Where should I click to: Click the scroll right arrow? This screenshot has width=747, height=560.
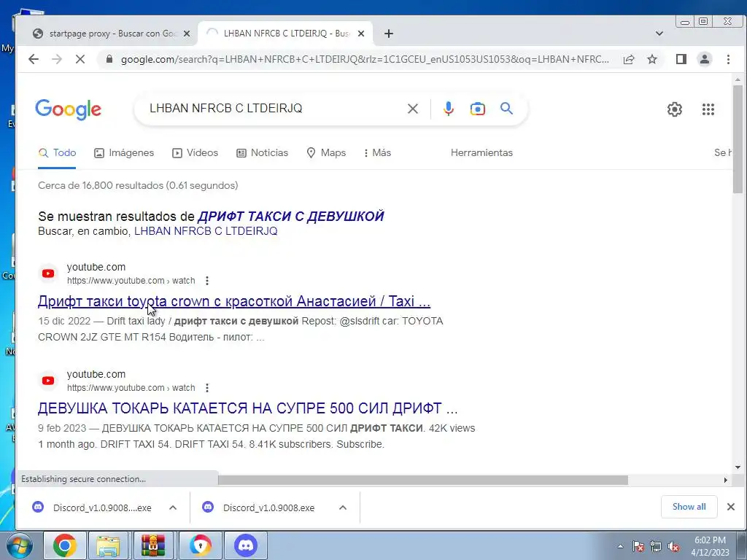coord(726,480)
